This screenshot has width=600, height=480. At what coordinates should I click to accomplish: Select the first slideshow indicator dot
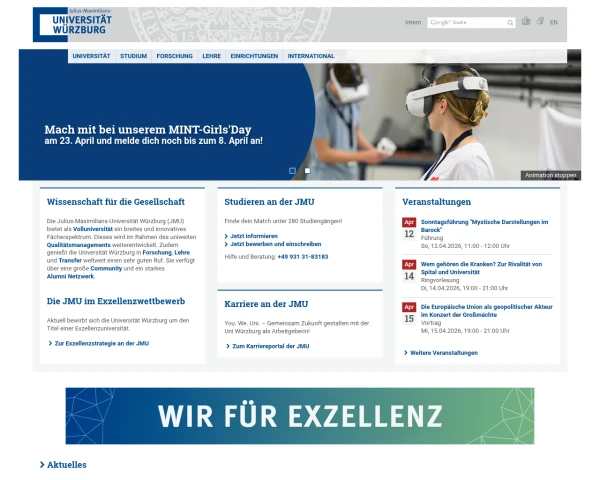click(292, 171)
